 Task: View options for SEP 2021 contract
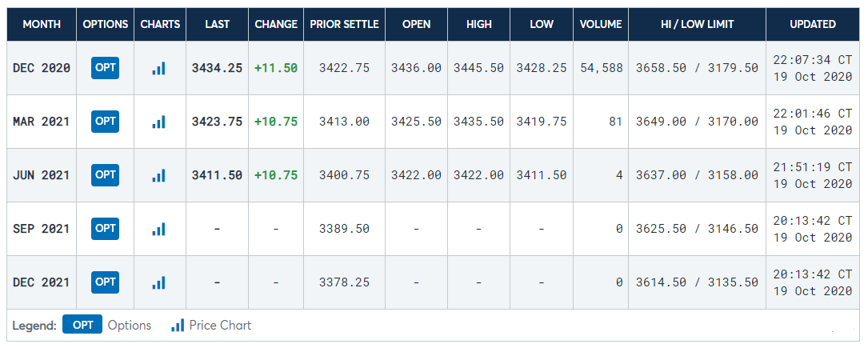[106, 228]
